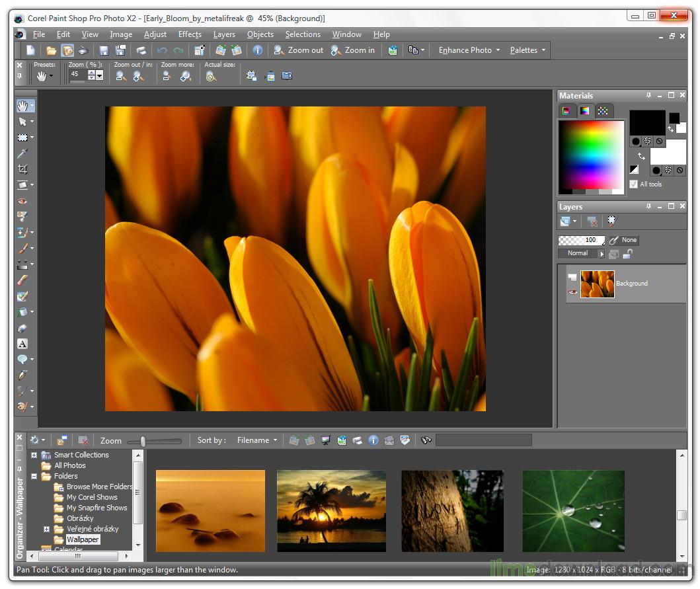Open the Adjust menu

155,34
